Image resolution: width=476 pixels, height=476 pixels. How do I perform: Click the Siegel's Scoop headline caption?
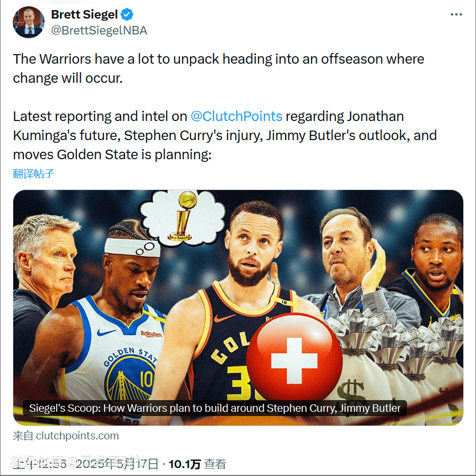(215, 408)
